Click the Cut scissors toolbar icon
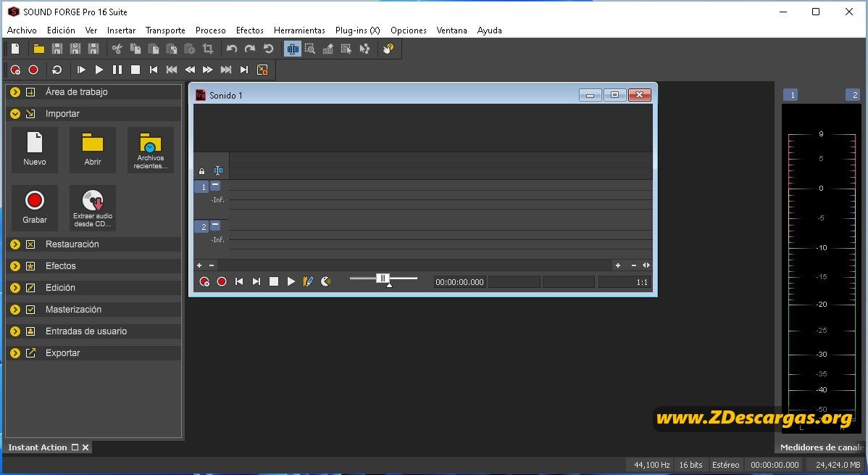868x475 pixels. [117, 49]
